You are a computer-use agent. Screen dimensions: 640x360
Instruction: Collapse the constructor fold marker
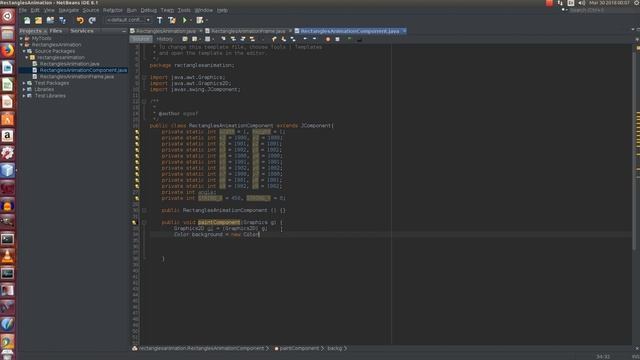click(x=144, y=210)
